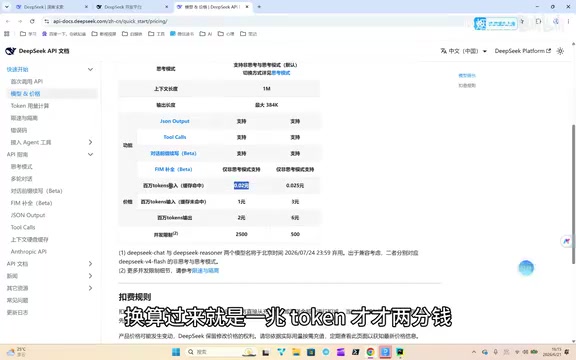Open the terminal icon on the taskbar
Image resolution: width=576 pixels, height=360 pixels.
[x=355, y=352]
